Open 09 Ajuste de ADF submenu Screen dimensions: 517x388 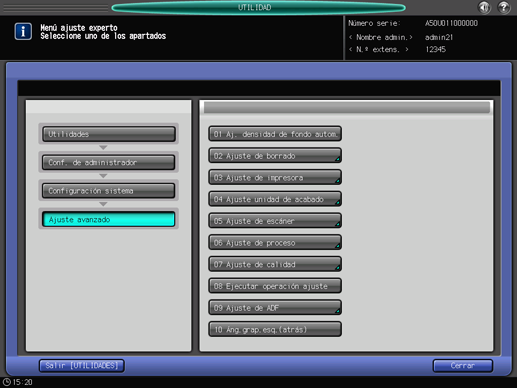coord(275,308)
